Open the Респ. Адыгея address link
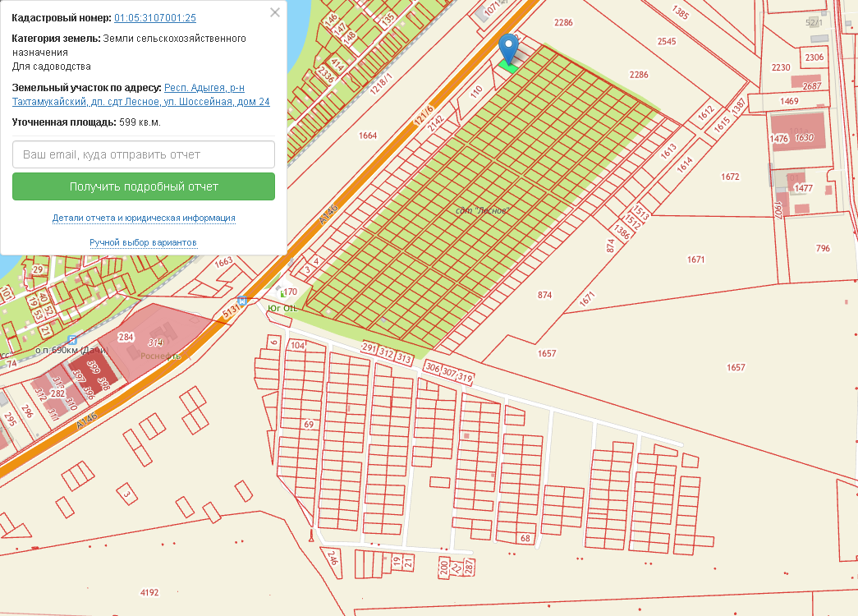Image resolution: width=858 pixels, height=616 pixels. [x=140, y=94]
